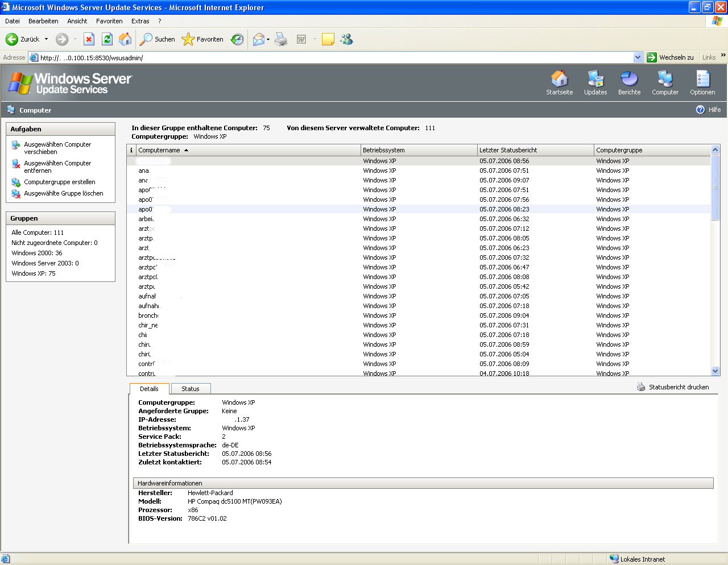Open the Favoriten star toolbar button
The image size is (728, 565).
(202, 39)
